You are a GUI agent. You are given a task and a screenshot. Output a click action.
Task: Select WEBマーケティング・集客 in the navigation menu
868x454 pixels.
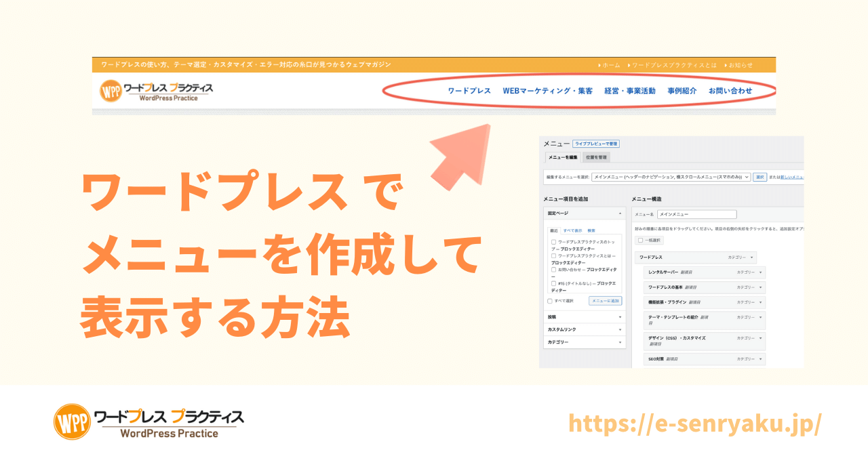(547, 91)
